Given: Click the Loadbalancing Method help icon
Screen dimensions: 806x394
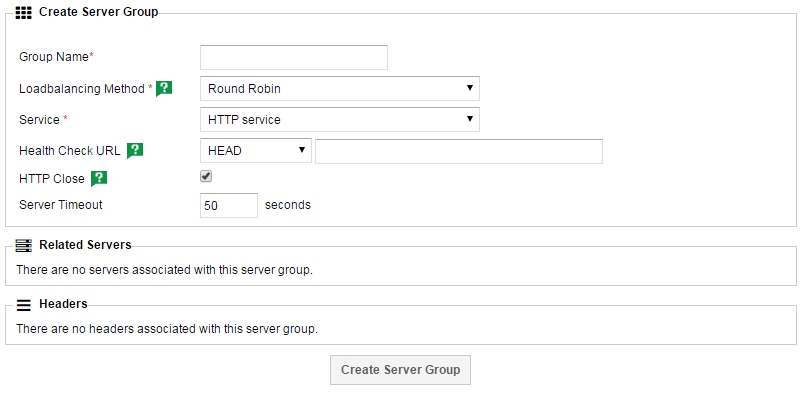Looking at the screenshot, I should pyautogui.click(x=164, y=88).
